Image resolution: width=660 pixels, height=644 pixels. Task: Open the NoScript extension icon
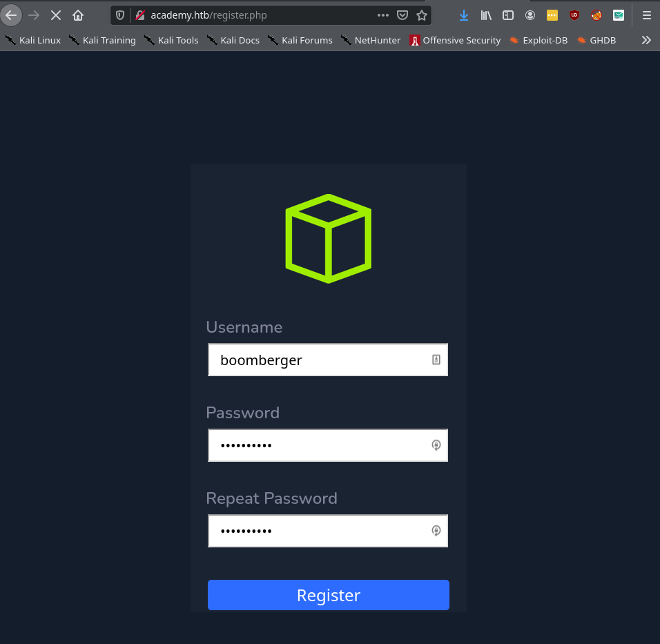pos(596,14)
